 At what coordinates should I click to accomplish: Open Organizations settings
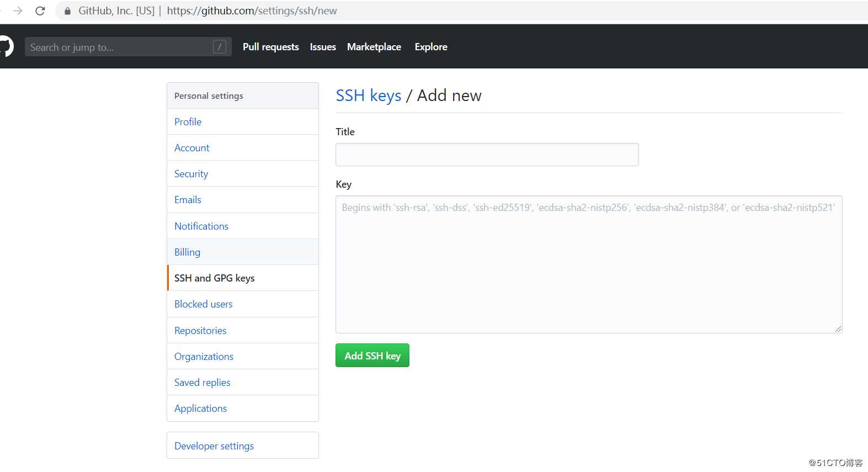243,356
